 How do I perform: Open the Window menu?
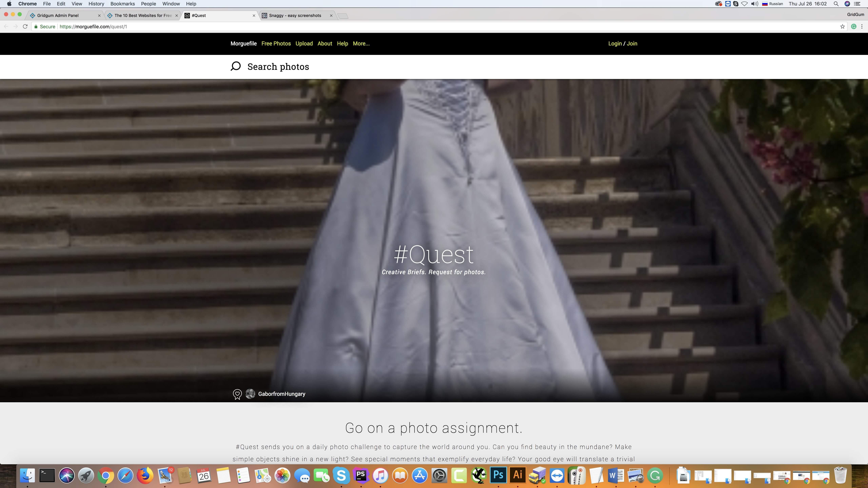pyautogui.click(x=171, y=4)
